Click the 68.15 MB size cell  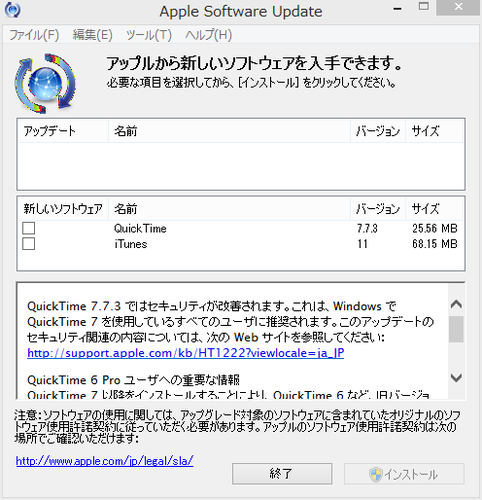(435, 244)
